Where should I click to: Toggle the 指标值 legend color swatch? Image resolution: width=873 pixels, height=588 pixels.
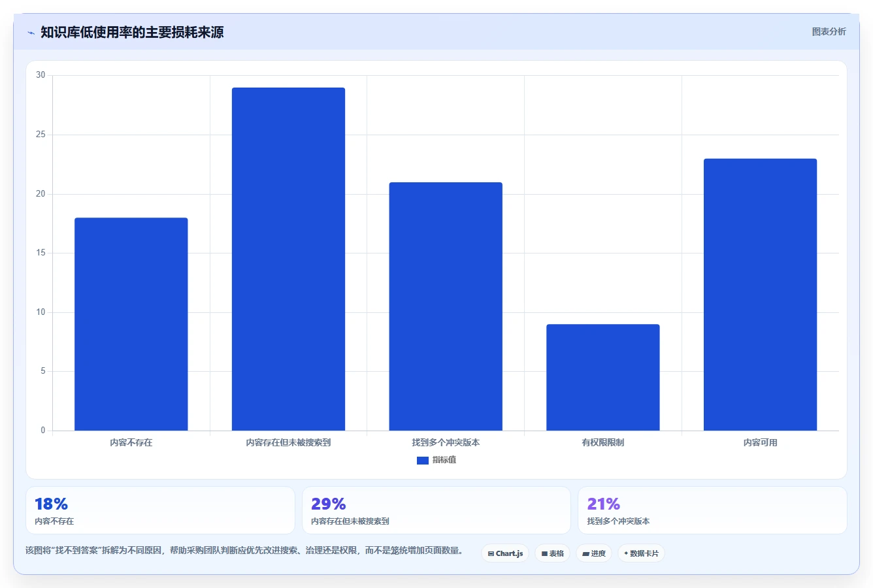point(423,461)
